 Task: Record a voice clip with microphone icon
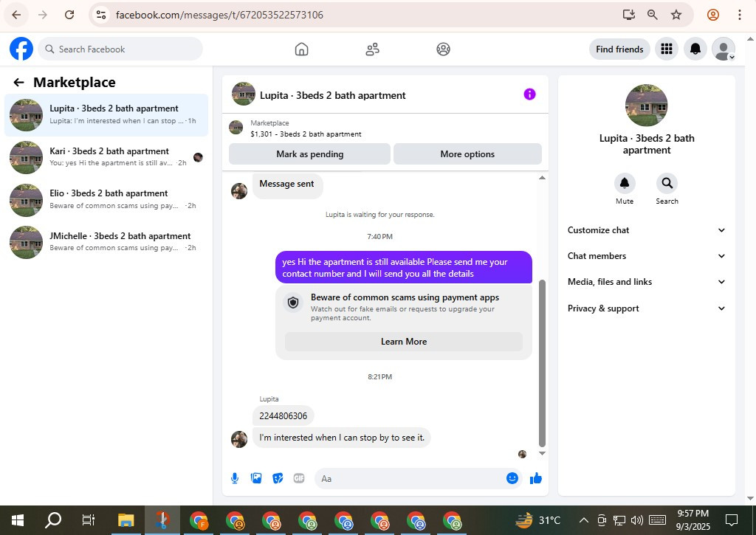(x=235, y=478)
